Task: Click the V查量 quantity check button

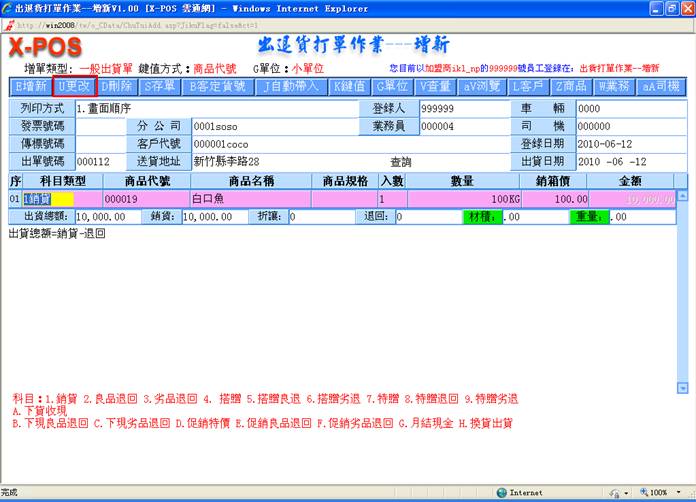Action: pos(436,86)
